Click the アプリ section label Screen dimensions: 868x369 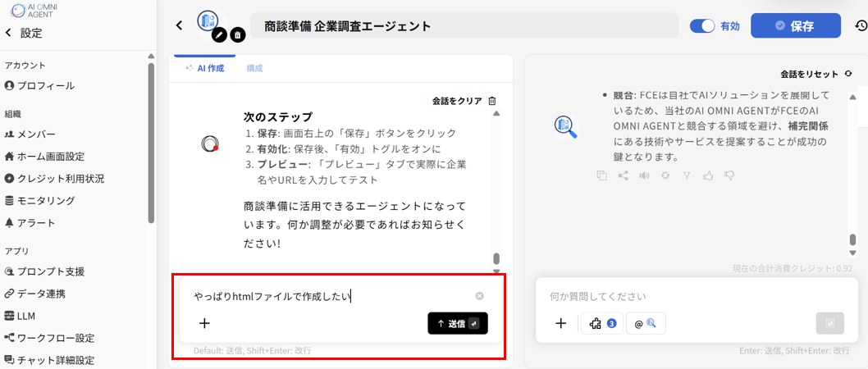[16, 251]
